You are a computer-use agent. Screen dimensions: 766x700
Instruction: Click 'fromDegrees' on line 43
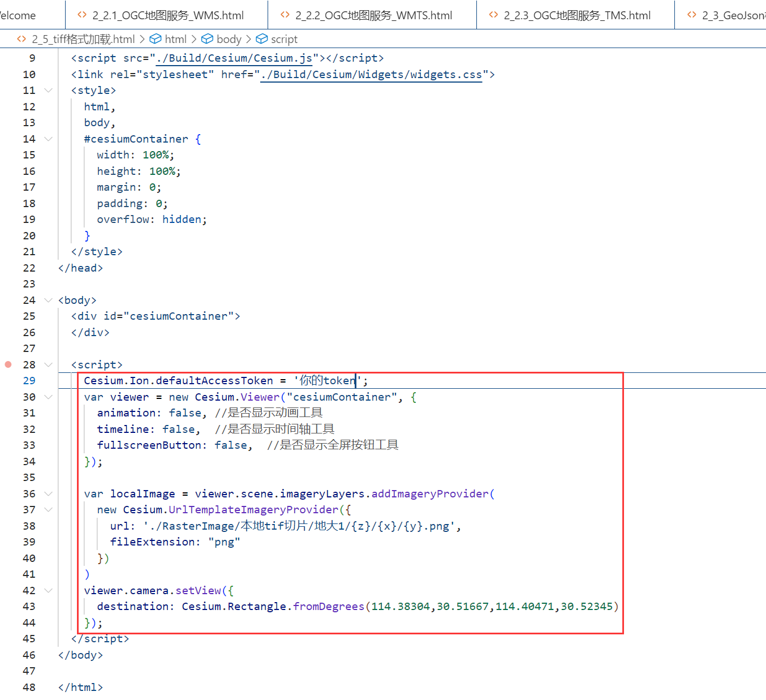[x=329, y=607]
